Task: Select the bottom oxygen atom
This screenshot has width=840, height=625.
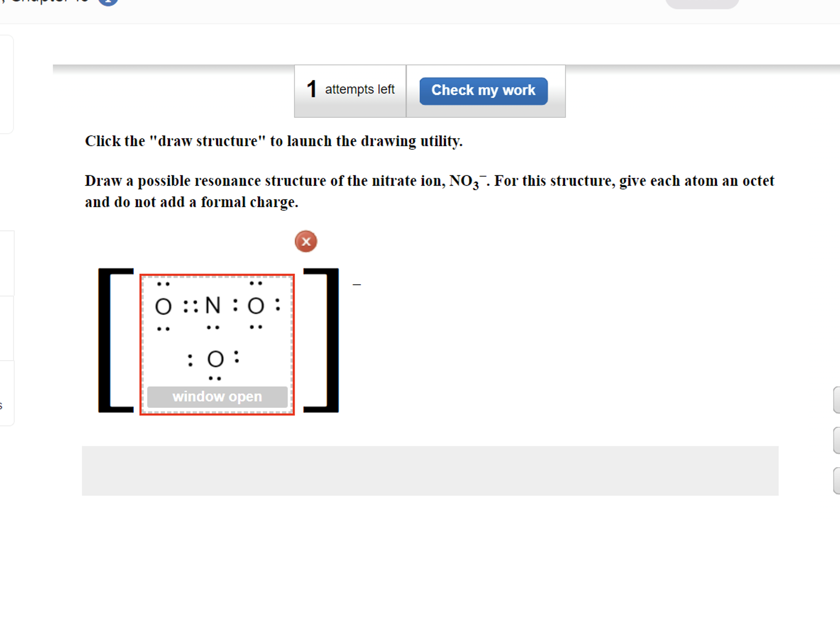Action: click(215, 359)
